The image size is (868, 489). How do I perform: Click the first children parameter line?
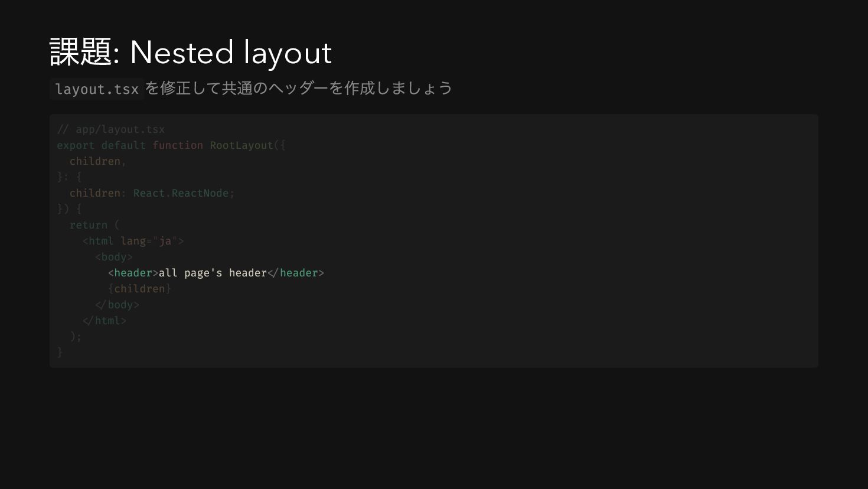[98, 161]
